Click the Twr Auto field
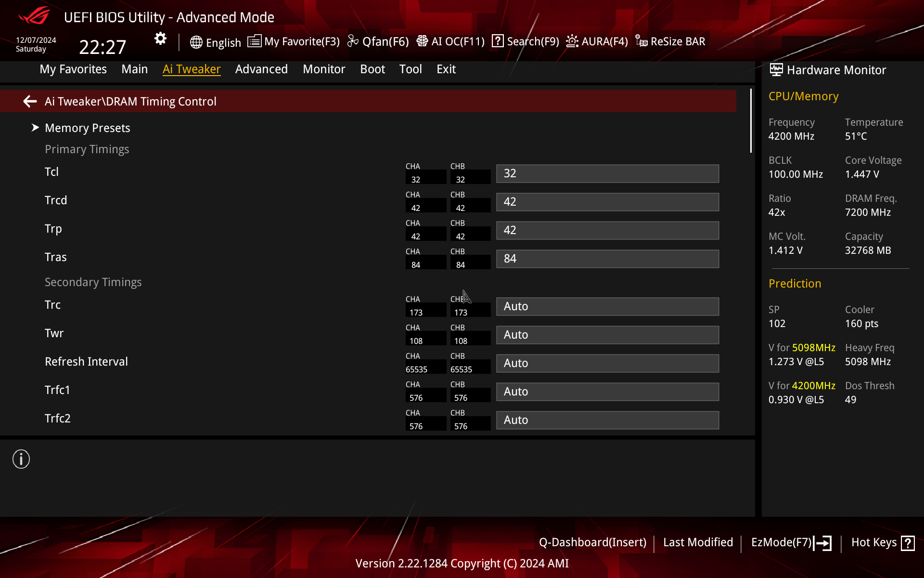This screenshot has width=924, height=578. point(607,335)
